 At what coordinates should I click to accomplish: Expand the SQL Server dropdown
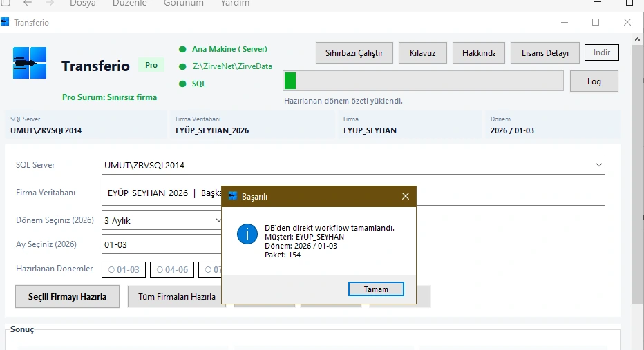[599, 165]
